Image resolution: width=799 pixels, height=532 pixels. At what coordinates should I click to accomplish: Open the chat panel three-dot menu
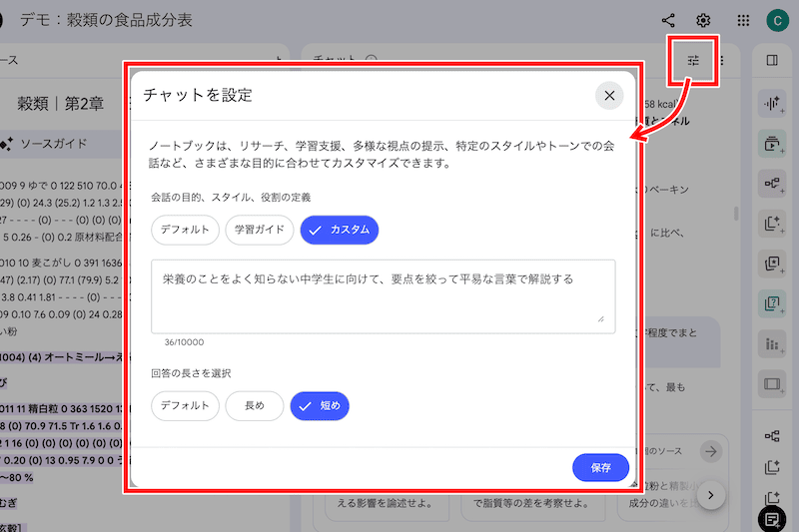(x=723, y=61)
